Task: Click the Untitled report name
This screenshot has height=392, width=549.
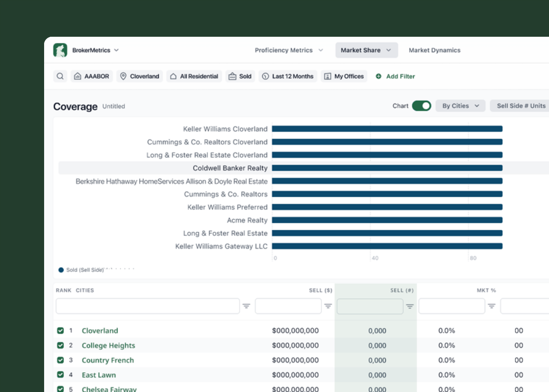Action: [x=113, y=106]
